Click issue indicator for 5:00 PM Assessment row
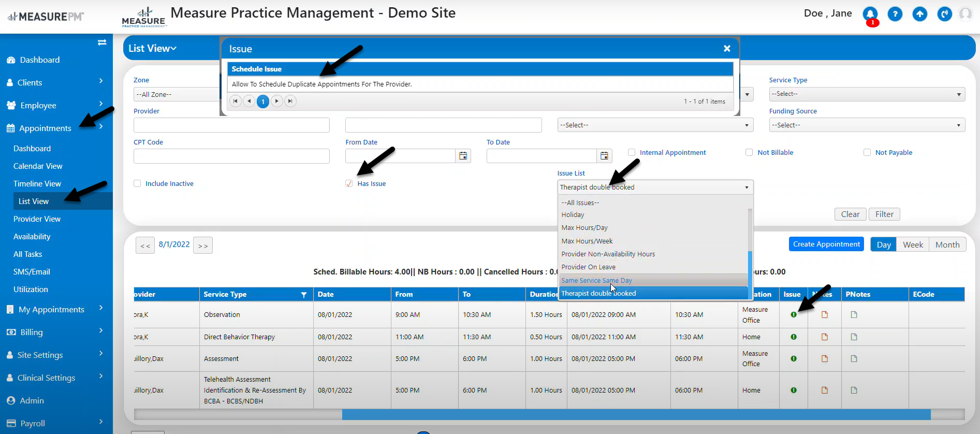This screenshot has width=980, height=434. click(x=794, y=359)
